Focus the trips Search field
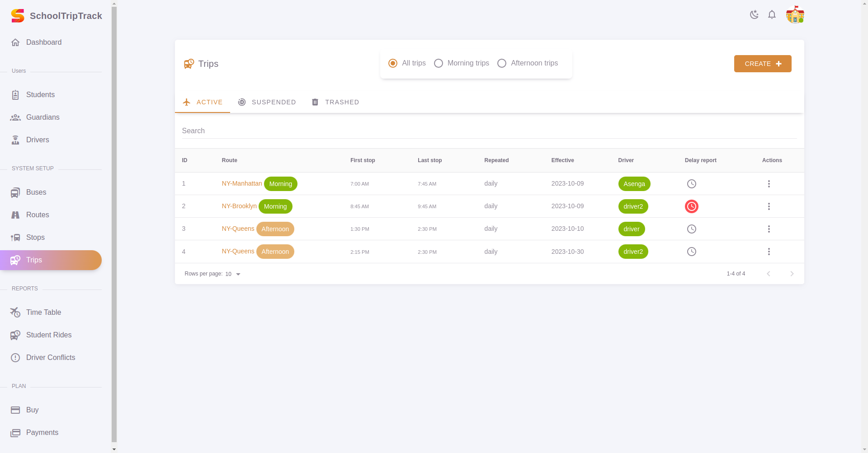The height and width of the screenshot is (453, 868). tap(489, 131)
